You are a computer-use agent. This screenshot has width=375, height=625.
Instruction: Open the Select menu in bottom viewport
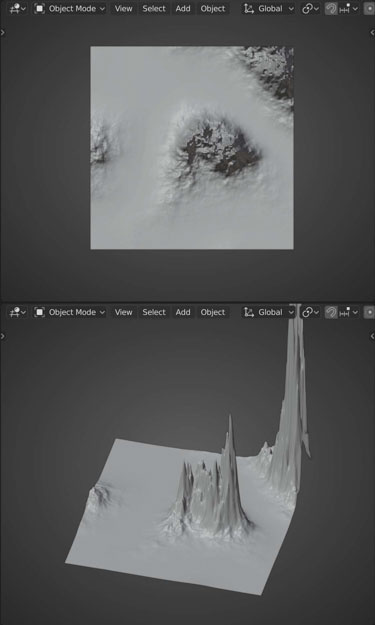click(154, 312)
